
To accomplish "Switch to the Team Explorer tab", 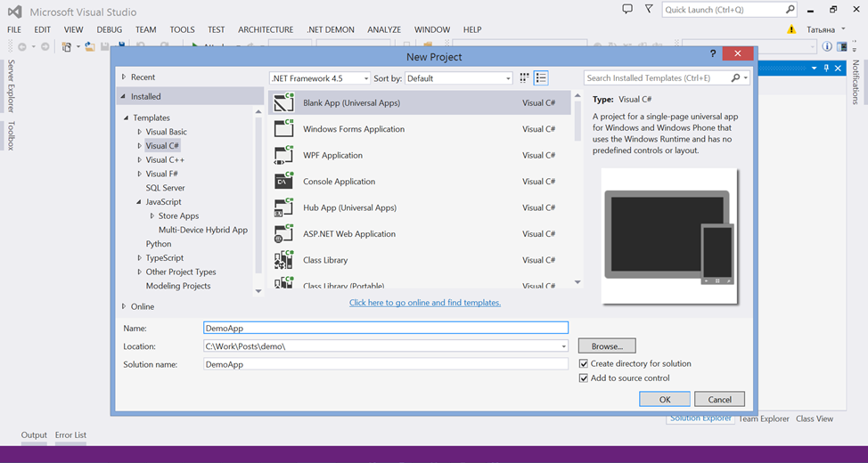I will [x=764, y=418].
